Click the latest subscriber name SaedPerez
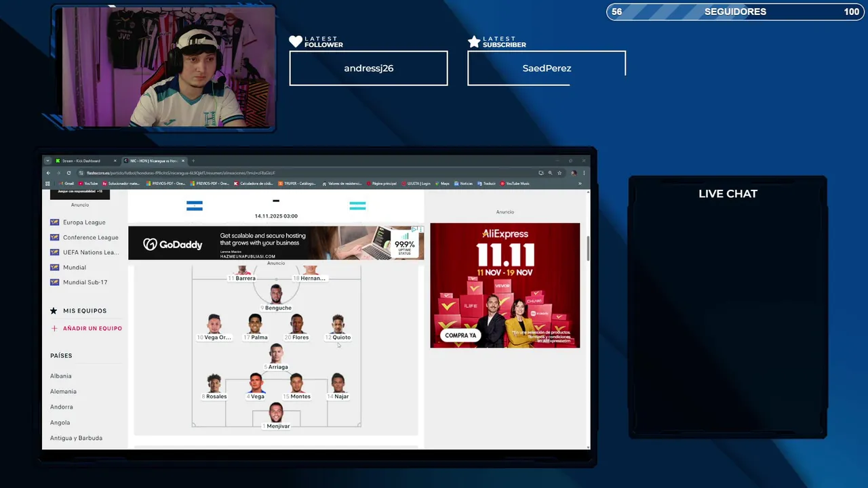Viewport: 868px width, 488px height. (547, 68)
